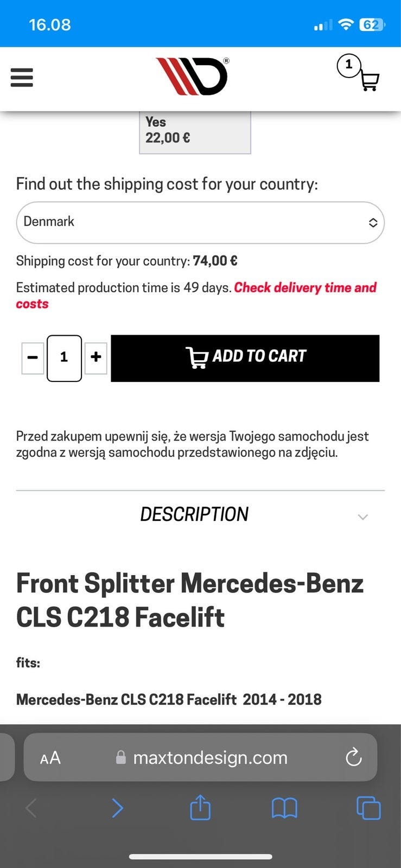Open Check delivery time and costs link
Viewport: 401px width, 868px height.
[x=305, y=288]
